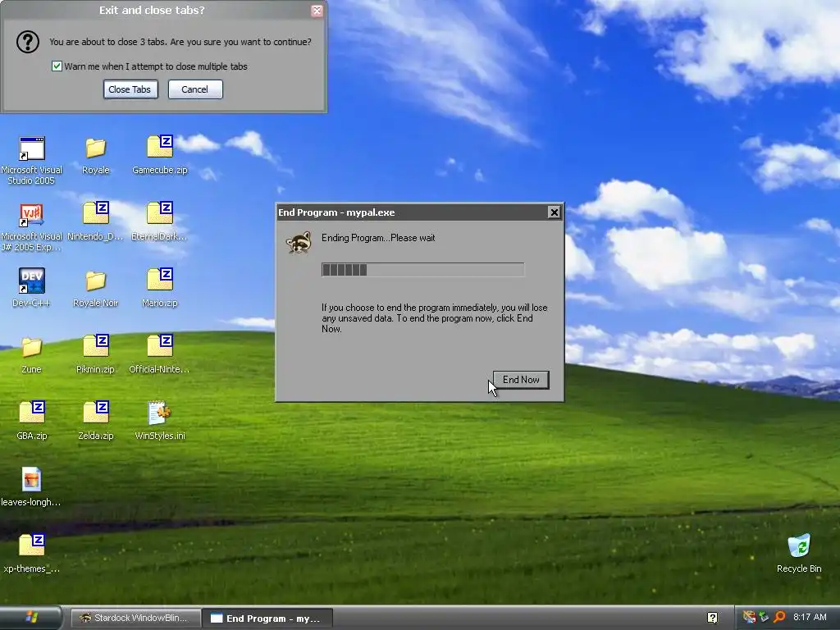Select the Dev-C++ desktop shortcut
This screenshot has width=840, height=630.
(31, 281)
